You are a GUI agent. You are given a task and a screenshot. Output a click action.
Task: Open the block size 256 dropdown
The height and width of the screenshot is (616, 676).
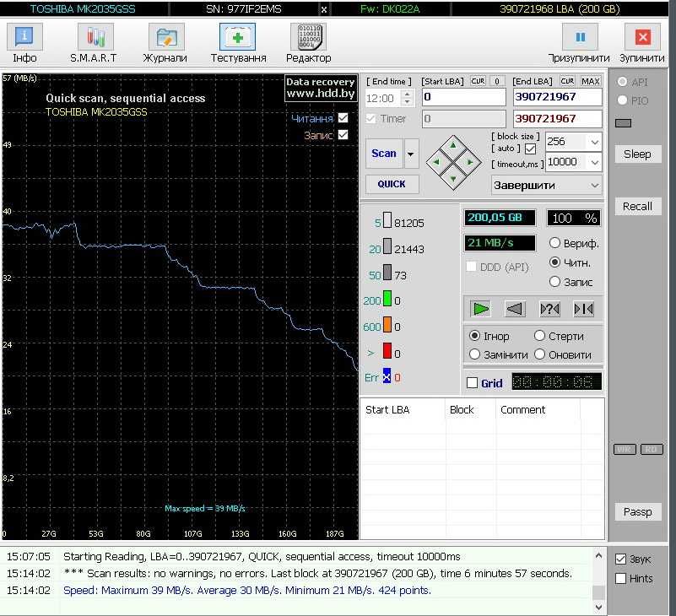(594, 142)
